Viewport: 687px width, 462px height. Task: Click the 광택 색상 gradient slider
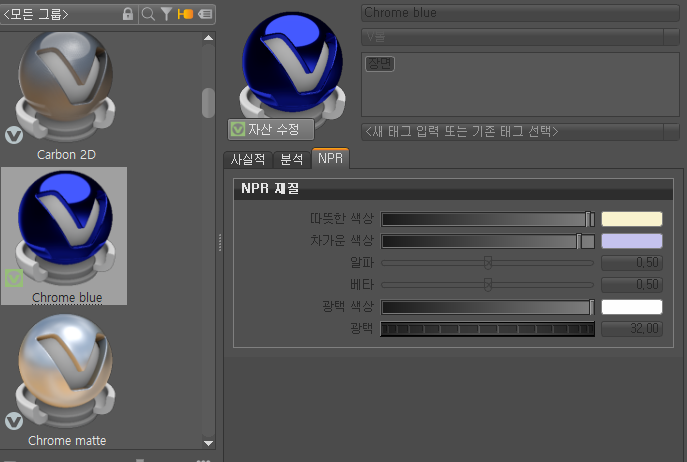[x=488, y=307]
